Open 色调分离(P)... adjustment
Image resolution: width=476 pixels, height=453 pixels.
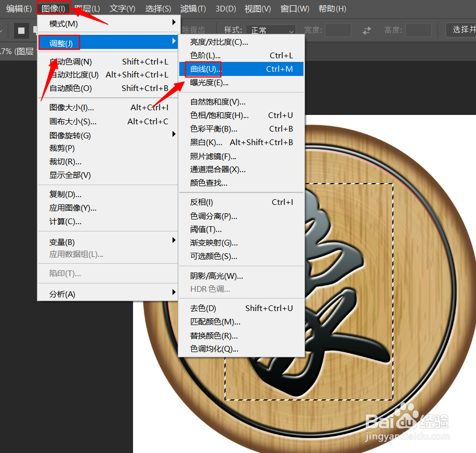click(x=241, y=216)
